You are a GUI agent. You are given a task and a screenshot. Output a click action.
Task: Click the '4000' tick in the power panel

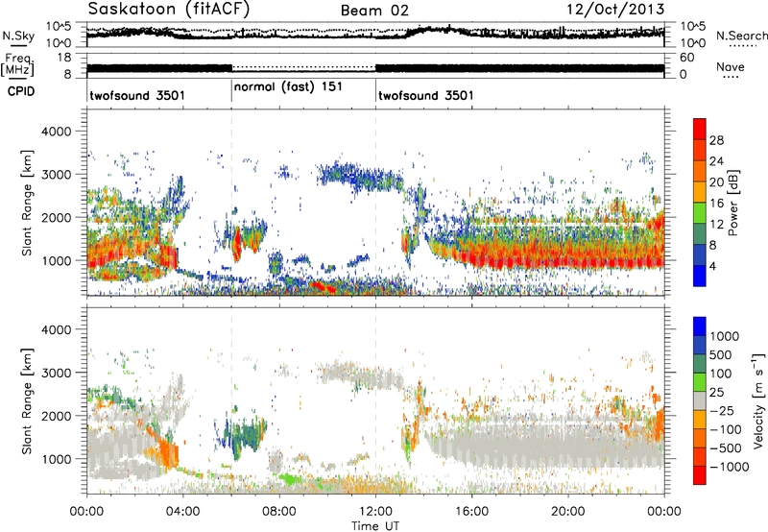[x=56, y=132]
